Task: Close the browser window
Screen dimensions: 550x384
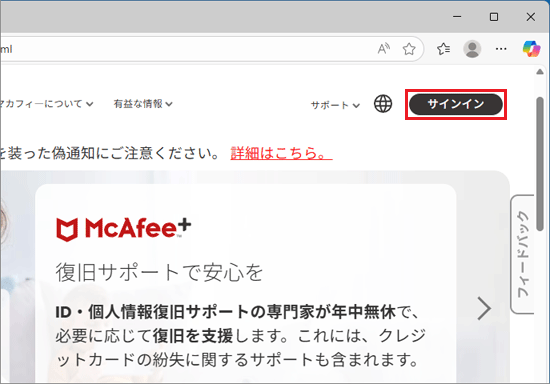Action: [531, 16]
